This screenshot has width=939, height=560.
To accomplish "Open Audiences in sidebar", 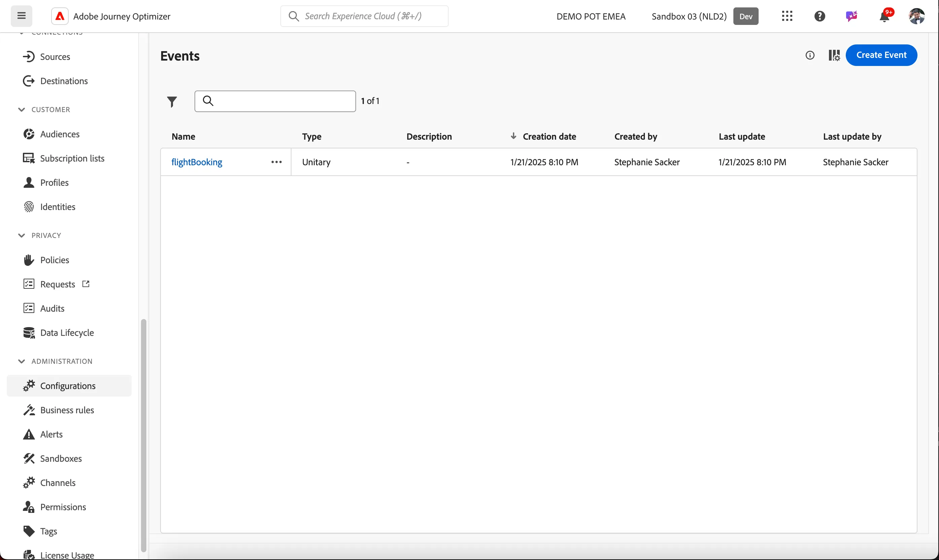I will (x=51, y=134).
